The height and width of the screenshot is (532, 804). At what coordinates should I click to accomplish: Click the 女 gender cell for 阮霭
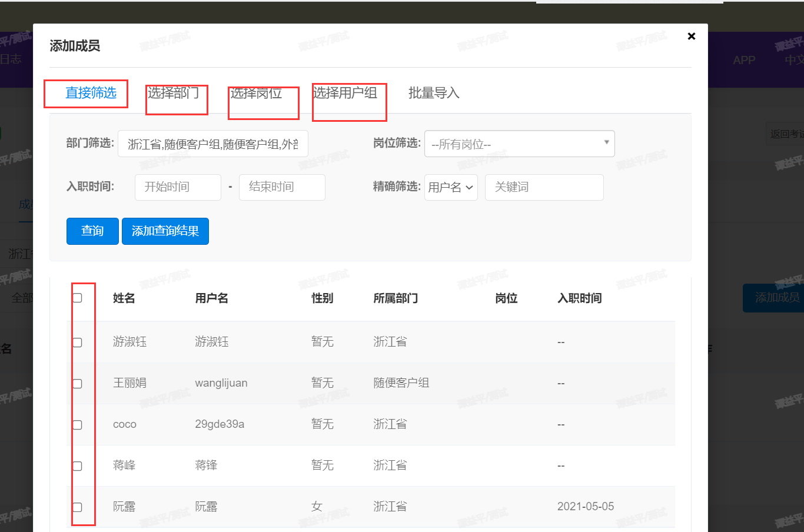(317, 507)
